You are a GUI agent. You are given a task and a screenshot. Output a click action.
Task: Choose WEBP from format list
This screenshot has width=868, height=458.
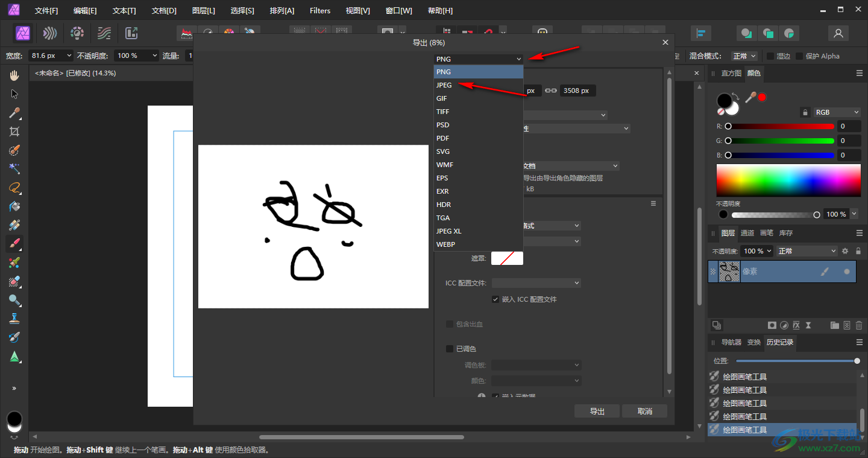(479, 244)
